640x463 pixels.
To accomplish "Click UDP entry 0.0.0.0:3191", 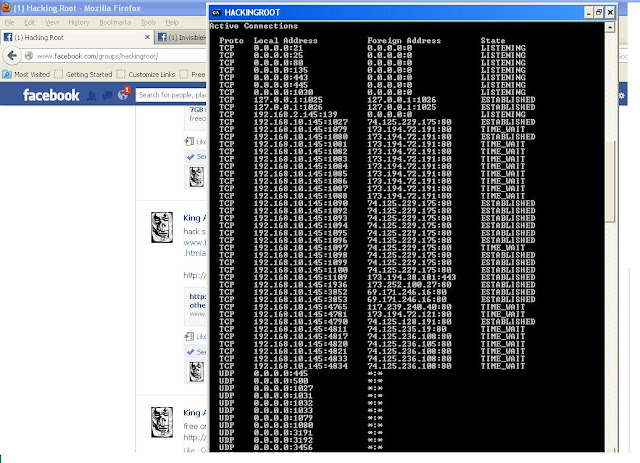I will coord(283,433).
